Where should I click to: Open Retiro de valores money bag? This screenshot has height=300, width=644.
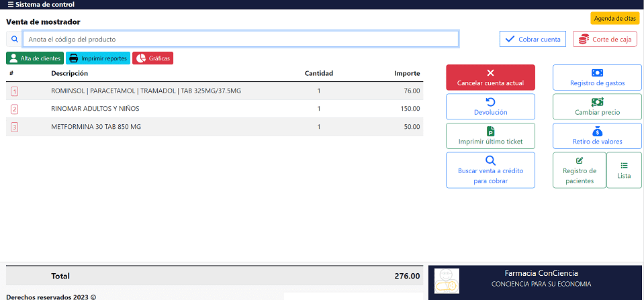coord(597,136)
